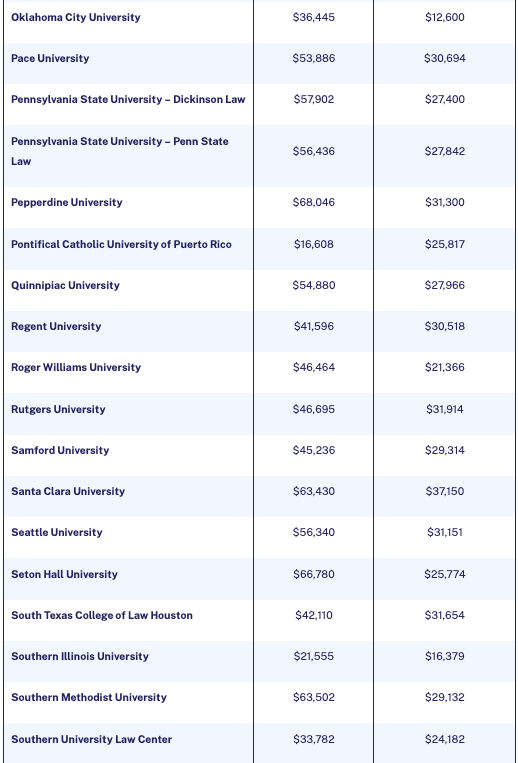Click Roger Williams University name
Screen dimensions: 518x763
click(x=76, y=367)
